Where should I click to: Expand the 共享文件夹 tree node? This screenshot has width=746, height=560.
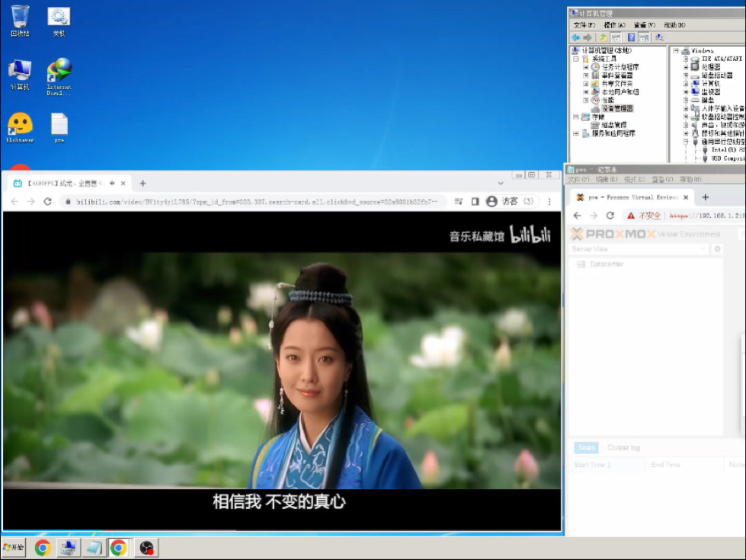tap(586, 84)
